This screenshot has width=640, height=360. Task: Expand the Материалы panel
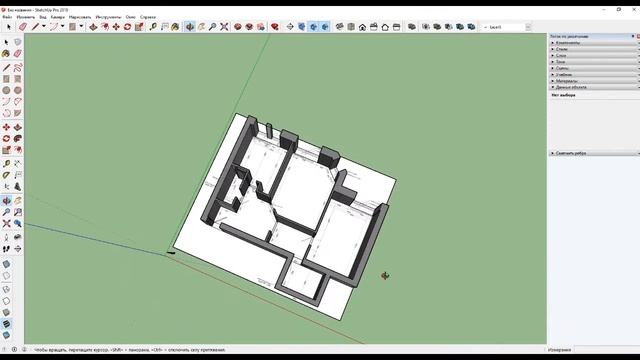click(x=594, y=81)
